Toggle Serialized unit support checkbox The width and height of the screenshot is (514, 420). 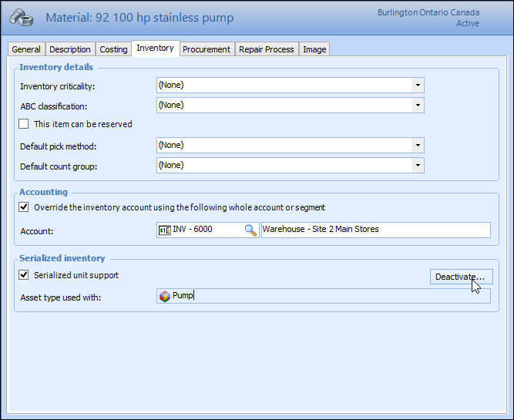[24, 275]
